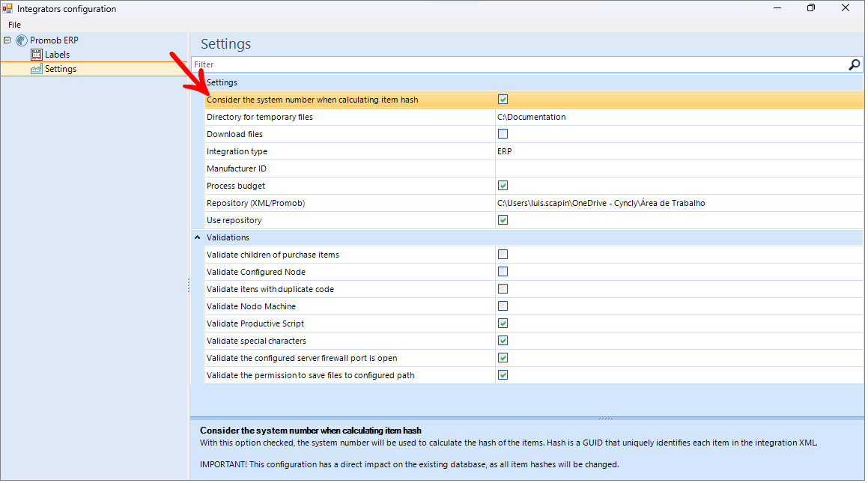Select the 'Integration type' row label
Screen dimensions: 868x483
237,151
